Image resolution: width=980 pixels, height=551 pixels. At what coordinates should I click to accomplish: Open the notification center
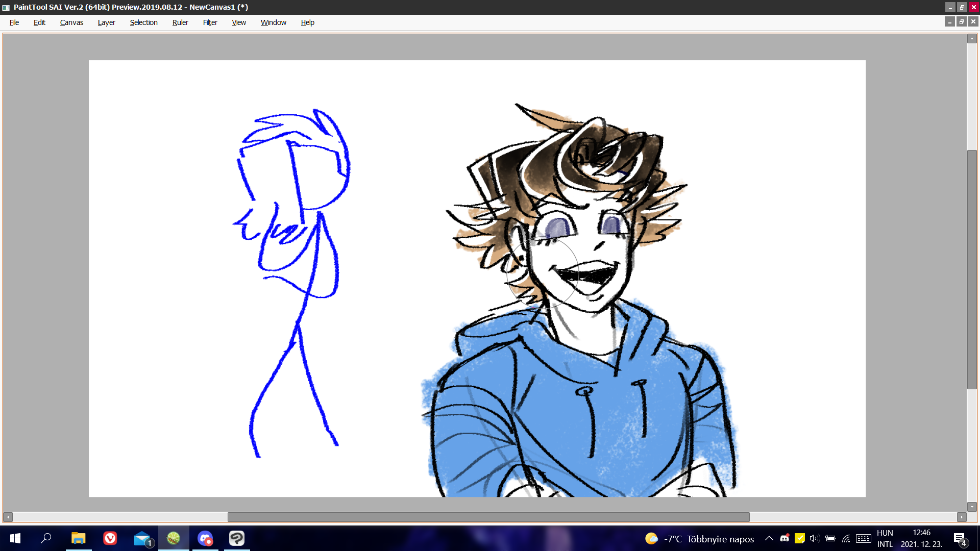(960, 539)
